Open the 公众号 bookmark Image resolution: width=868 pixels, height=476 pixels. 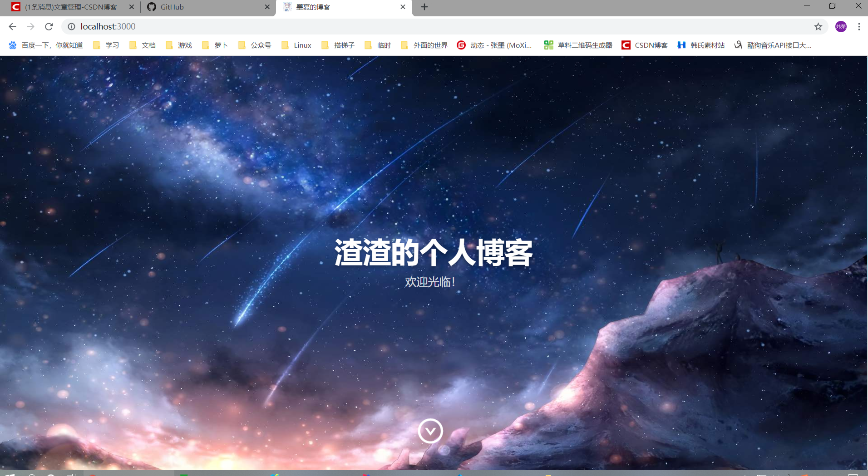pos(254,45)
